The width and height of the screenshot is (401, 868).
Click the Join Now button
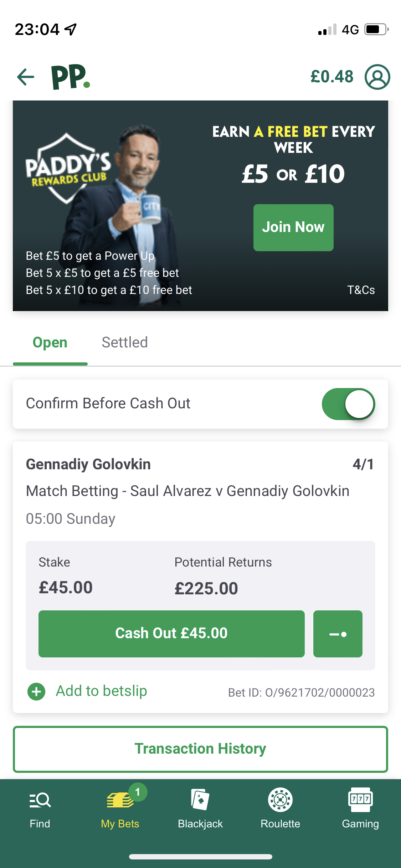click(293, 227)
